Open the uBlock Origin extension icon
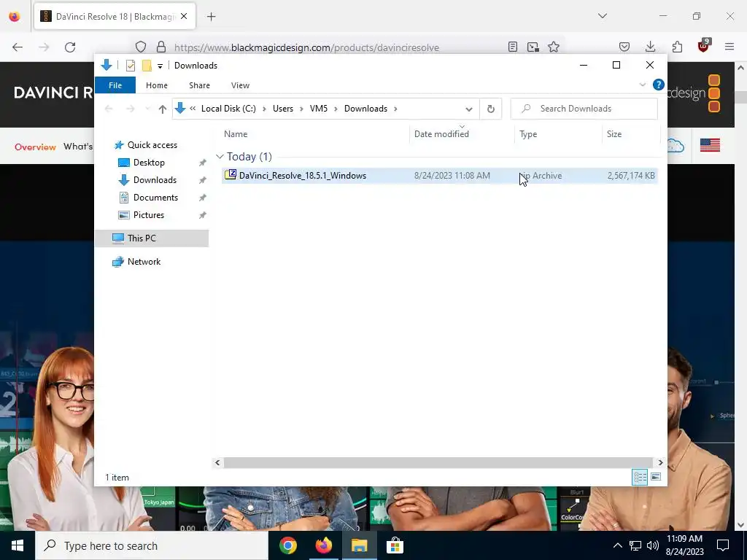This screenshot has height=560, width=747. click(703, 46)
